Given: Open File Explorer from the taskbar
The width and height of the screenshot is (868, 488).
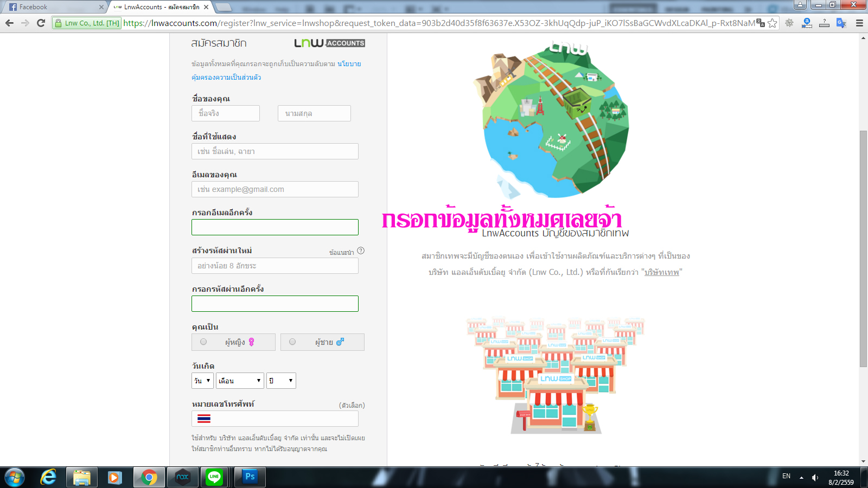Looking at the screenshot, I should click(x=82, y=477).
